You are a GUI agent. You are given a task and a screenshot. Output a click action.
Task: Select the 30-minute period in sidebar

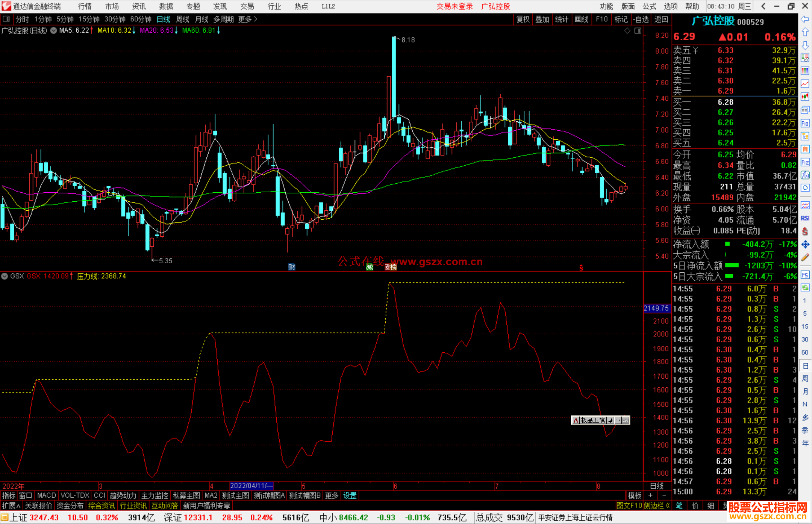pos(805,339)
